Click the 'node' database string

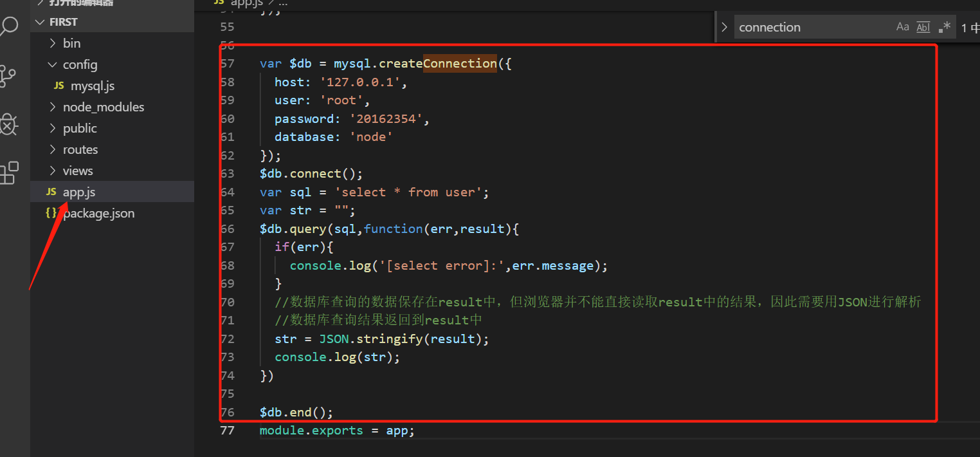(x=371, y=137)
